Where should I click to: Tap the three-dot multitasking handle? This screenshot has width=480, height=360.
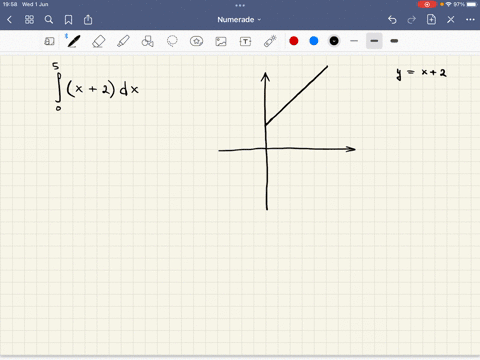click(240, 5)
